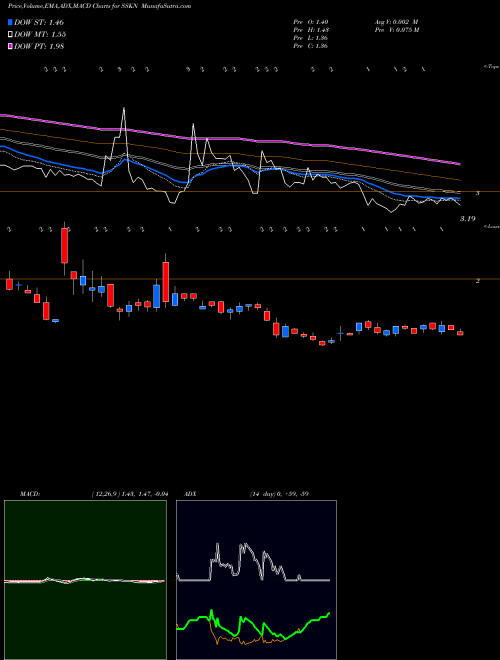The height and width of the screenshot is (660, 500).
Task: Click the chart title for SSKN
Action: (99, 6)
